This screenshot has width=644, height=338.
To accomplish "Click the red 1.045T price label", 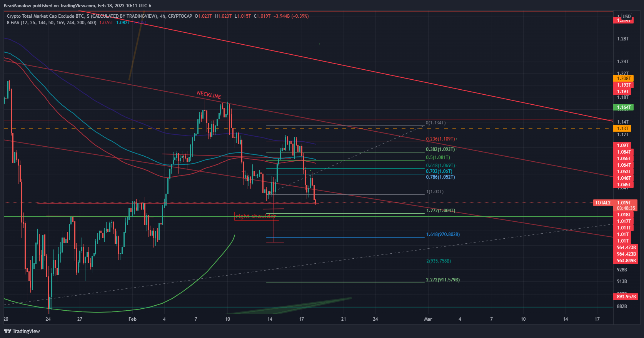I will tap(624, 185).
